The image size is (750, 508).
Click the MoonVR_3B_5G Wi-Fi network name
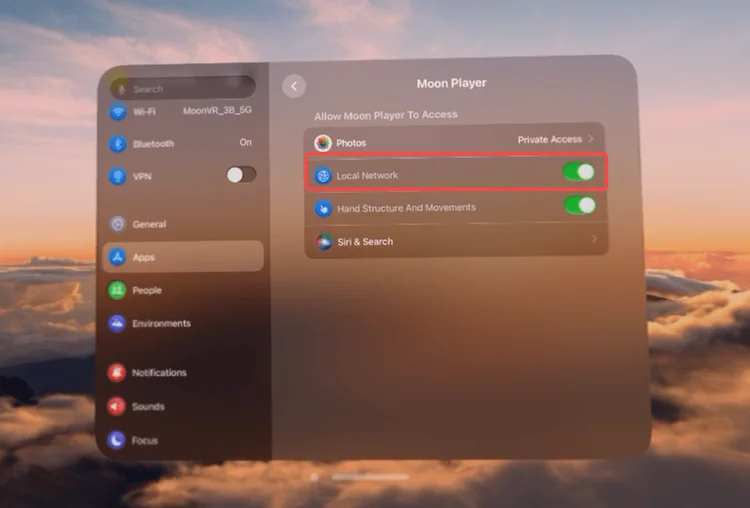(x=217, y=110)
